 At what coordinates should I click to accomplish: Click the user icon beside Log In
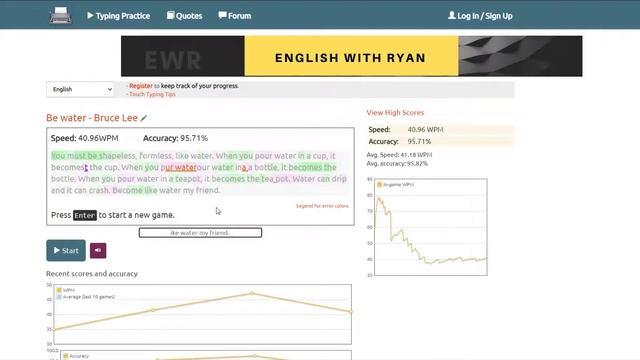452,16
